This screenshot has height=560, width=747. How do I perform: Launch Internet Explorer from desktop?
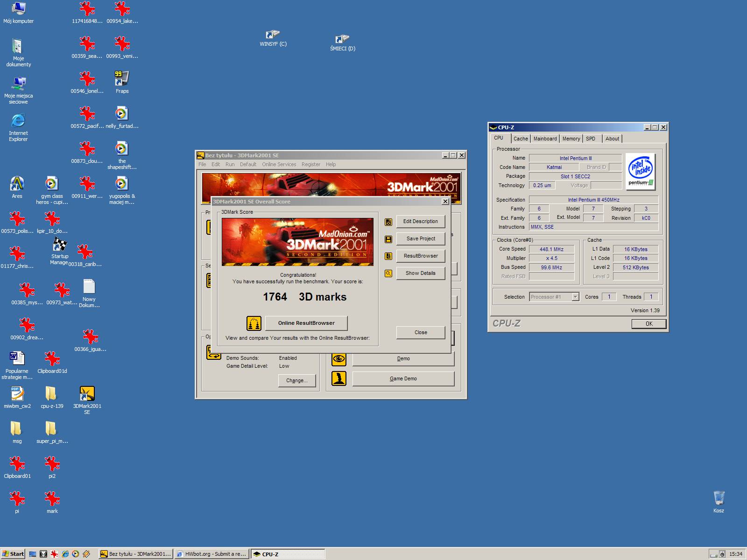tap(18, 127)
